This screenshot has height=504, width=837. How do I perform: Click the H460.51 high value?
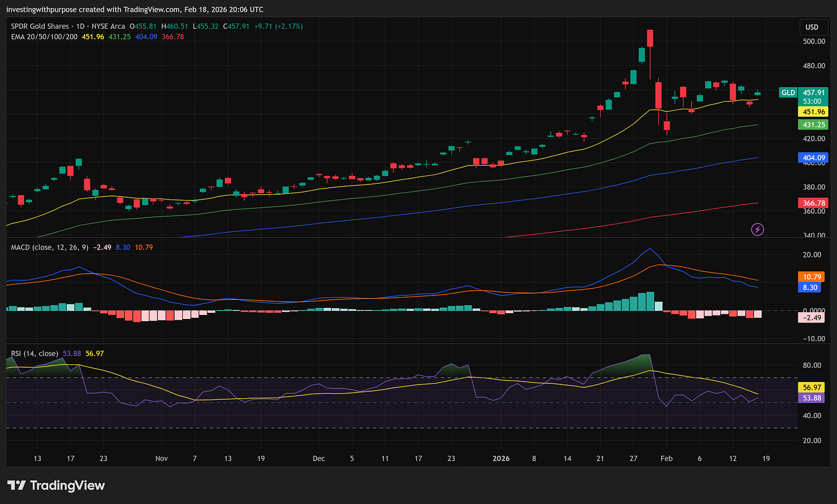click(x=175, y=26)
